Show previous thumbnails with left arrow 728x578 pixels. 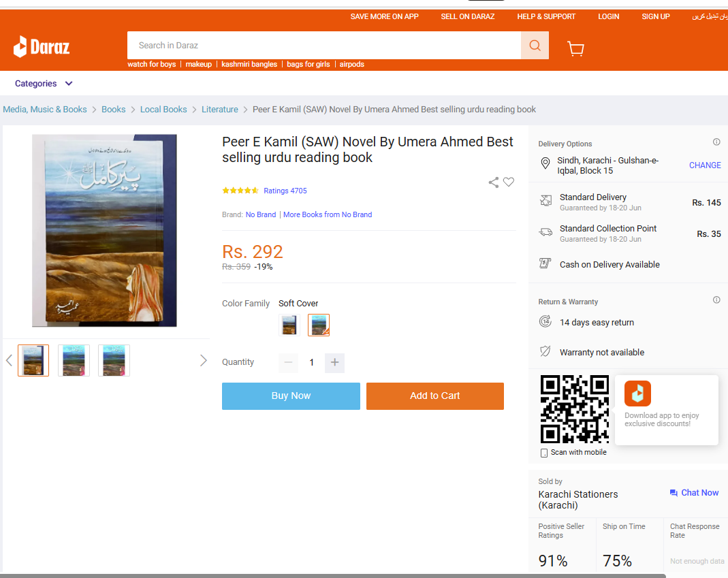coord(9,360)
